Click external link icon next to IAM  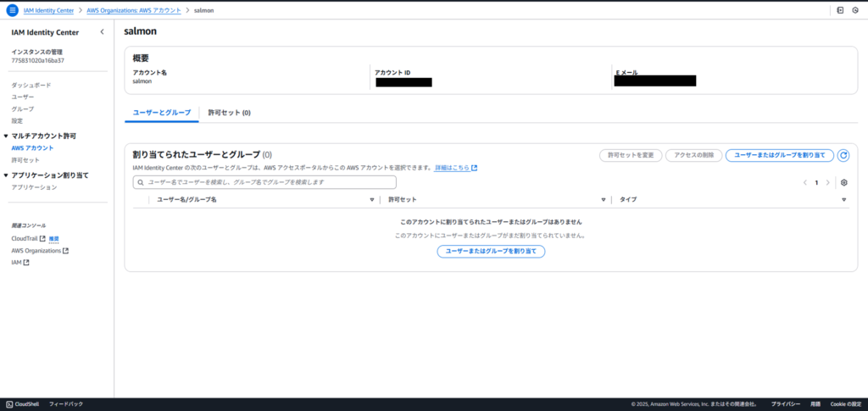click(26, 263)
